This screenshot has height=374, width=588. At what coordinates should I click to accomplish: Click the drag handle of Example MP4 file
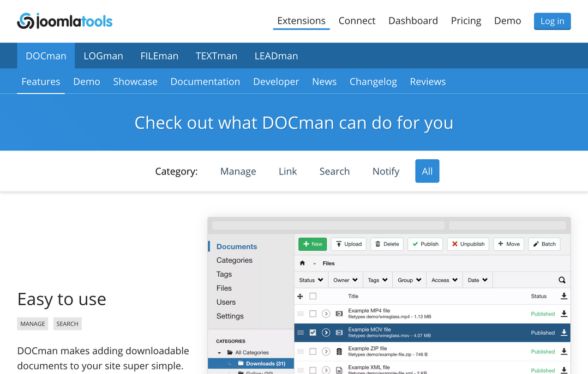(301, 313)
